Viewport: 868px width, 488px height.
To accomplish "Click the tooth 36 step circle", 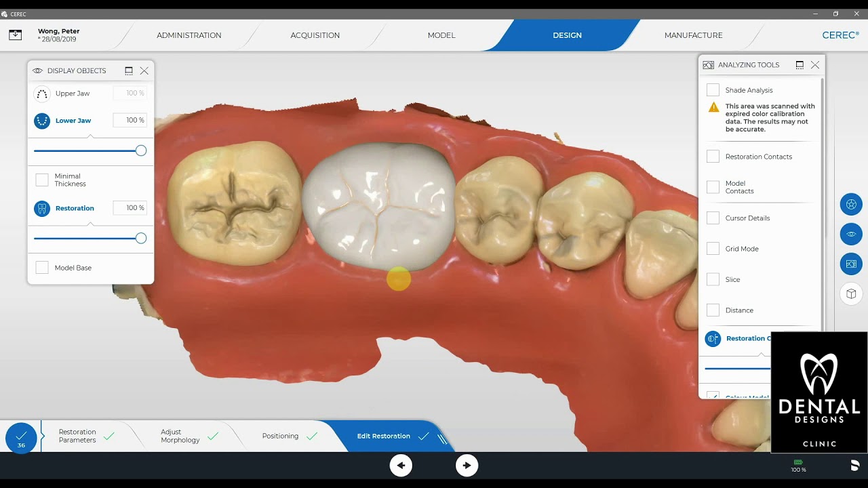I will click(21, 437).
